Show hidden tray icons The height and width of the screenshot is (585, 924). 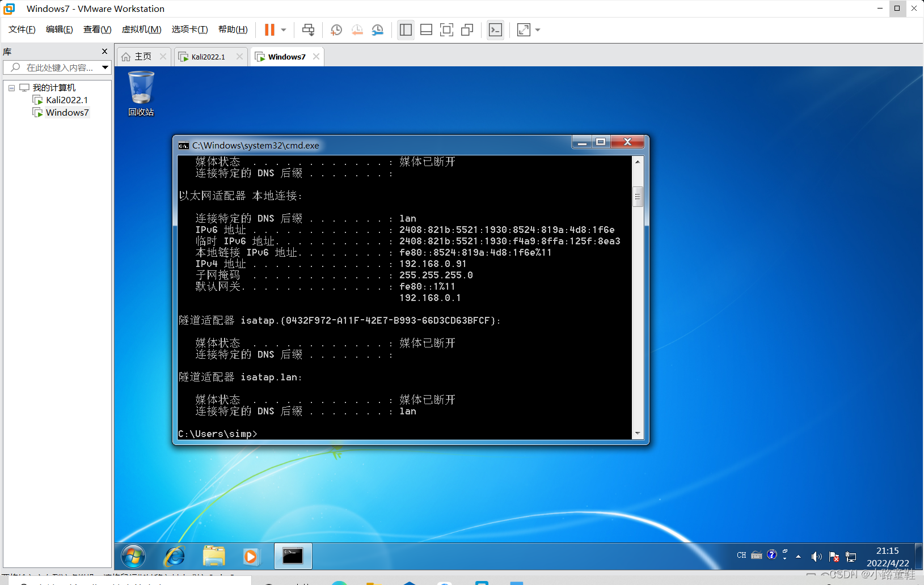click(799, 557)
